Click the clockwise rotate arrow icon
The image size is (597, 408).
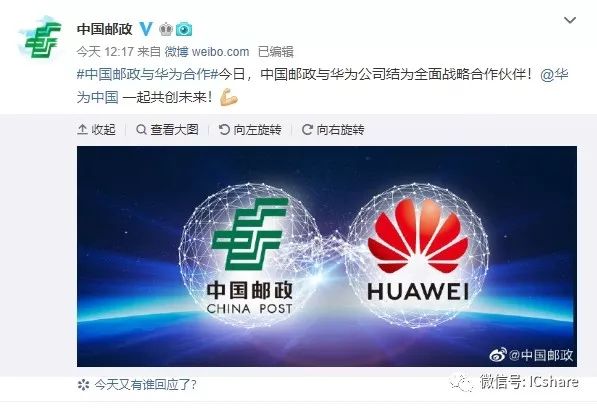point(307,130)
